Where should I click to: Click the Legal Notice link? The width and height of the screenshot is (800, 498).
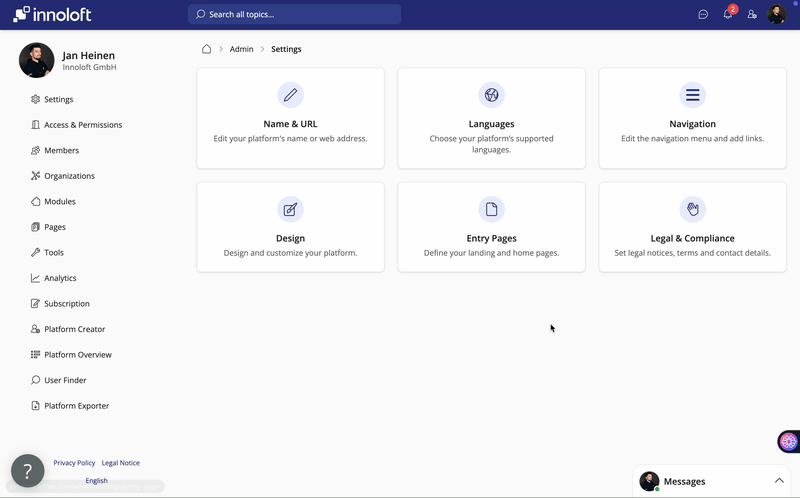tap(121, 463)
